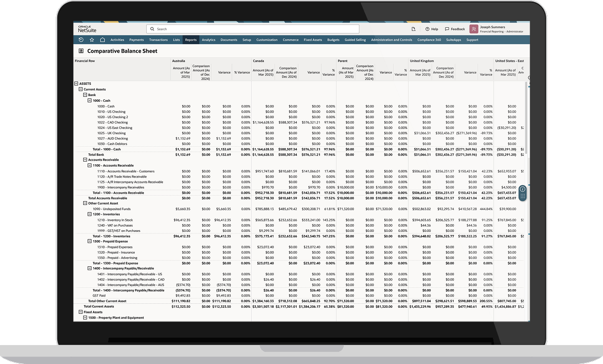Click the Comparative Balance Sheet report icon

[x=81, y=51]
